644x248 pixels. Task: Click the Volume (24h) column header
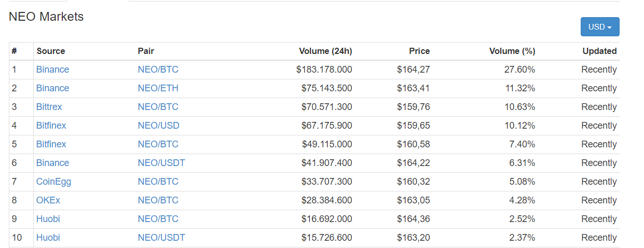tap(325, 51)
